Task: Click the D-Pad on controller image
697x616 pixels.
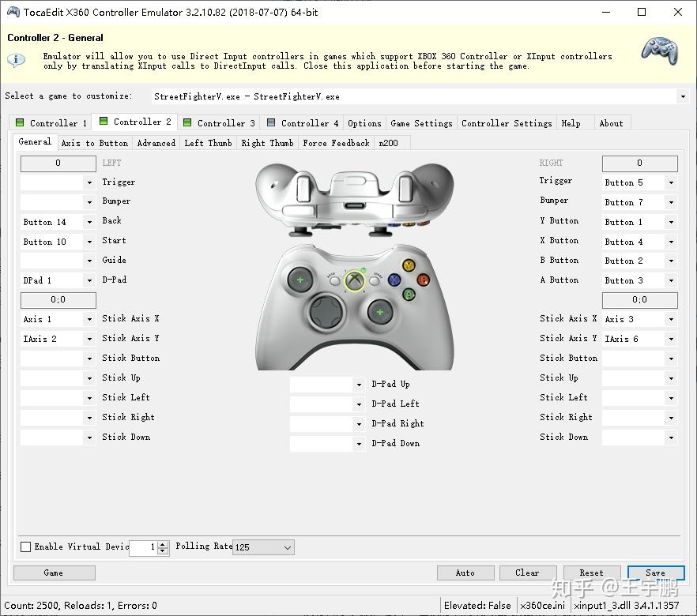Action: (326, 312)
